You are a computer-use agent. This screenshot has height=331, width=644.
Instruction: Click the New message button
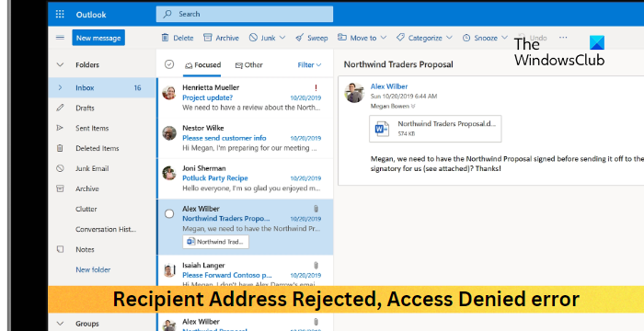click(98, 38)
